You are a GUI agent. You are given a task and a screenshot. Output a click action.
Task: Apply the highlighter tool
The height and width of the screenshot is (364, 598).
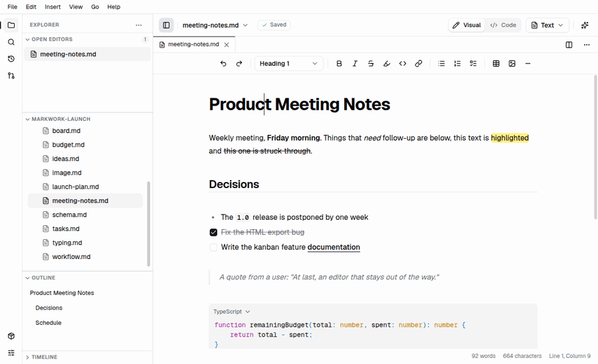(387, 64)
